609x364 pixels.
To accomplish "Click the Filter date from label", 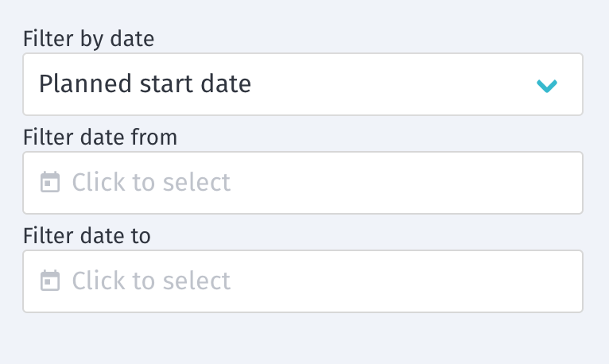I will pyautogui.click(x=100, y=137).
